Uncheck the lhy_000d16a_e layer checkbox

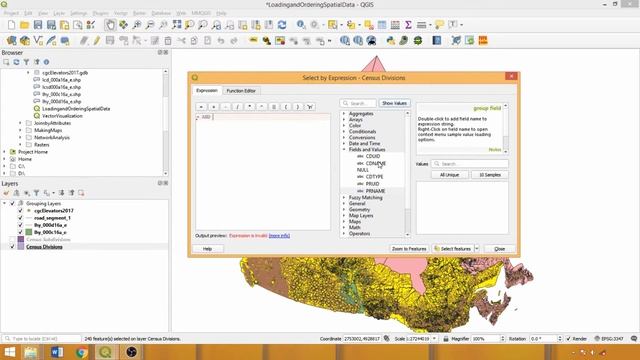click(20, 225)
